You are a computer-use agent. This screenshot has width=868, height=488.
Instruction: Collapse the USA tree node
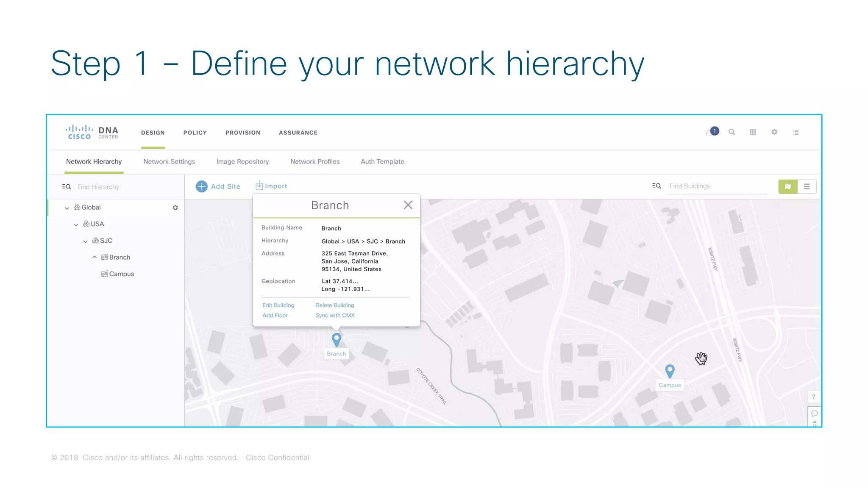(x=76, y=225)
